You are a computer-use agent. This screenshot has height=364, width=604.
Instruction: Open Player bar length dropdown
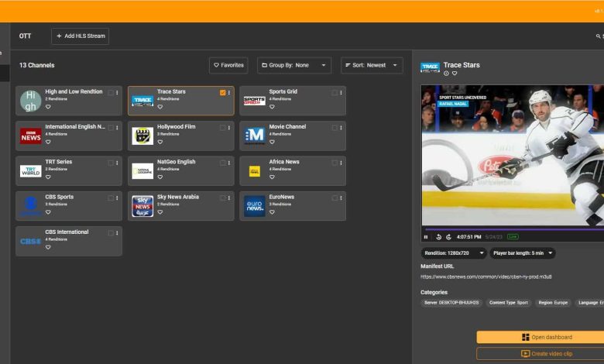[x=522, y=253]
